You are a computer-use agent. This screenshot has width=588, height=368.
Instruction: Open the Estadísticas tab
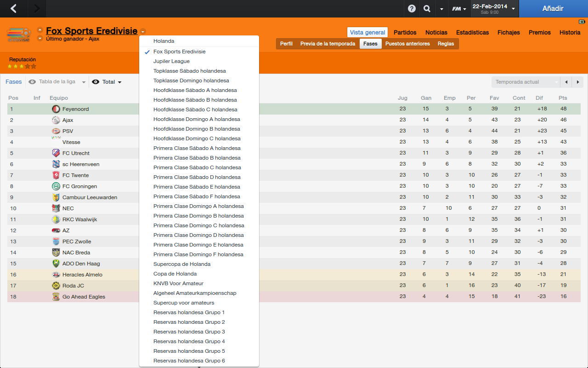point(472,32)
